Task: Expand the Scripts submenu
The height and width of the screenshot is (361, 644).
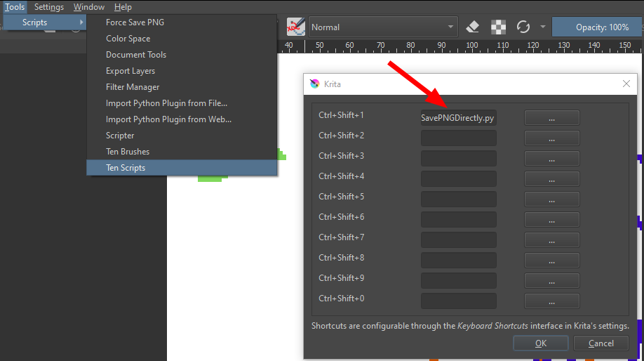Action: (x=43, y=22)
